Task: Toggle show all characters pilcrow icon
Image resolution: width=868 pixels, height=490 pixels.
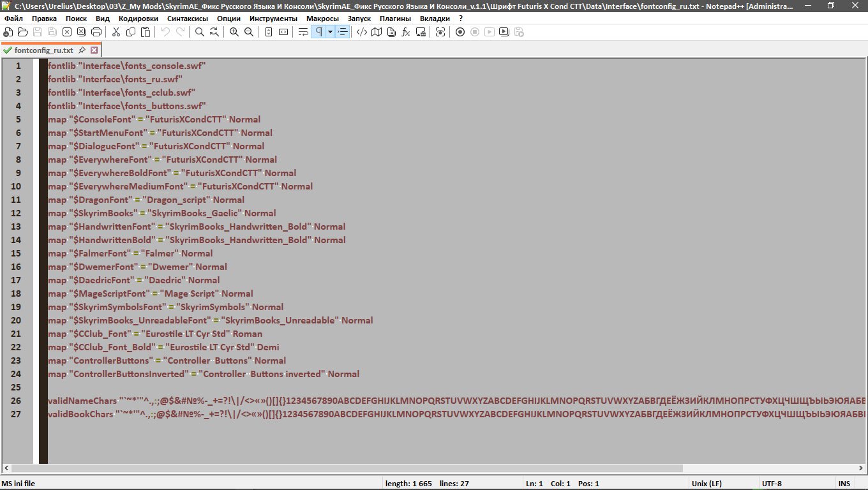Action: tap(318, 32)
